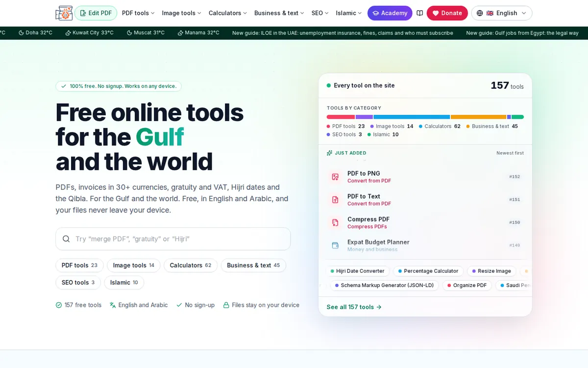Click the translate icon by English and Arabic
Viewport: 588px width, 368px height.
coord(113,305)
